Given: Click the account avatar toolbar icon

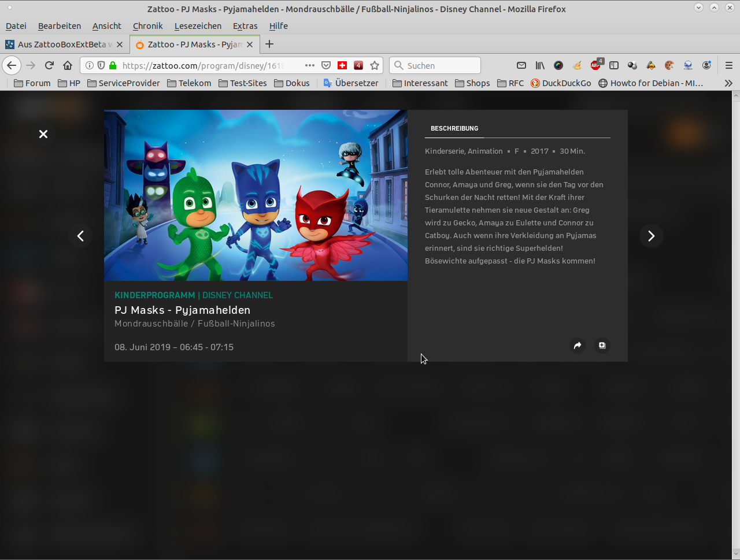Looking at the screenshot, I should coord(706,65).
